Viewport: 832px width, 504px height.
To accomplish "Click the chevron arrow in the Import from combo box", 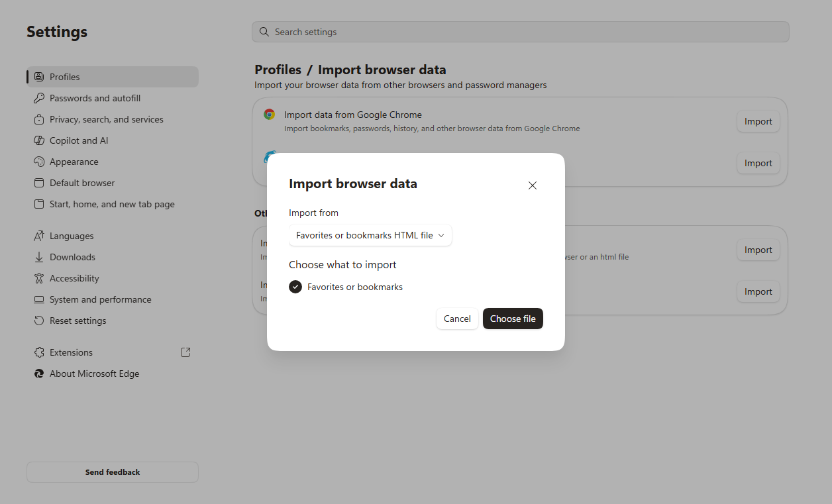I will pos(441,235).
